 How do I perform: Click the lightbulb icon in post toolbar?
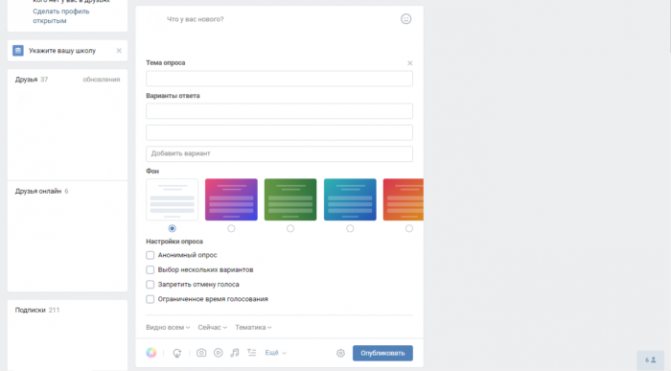[177, 353]
